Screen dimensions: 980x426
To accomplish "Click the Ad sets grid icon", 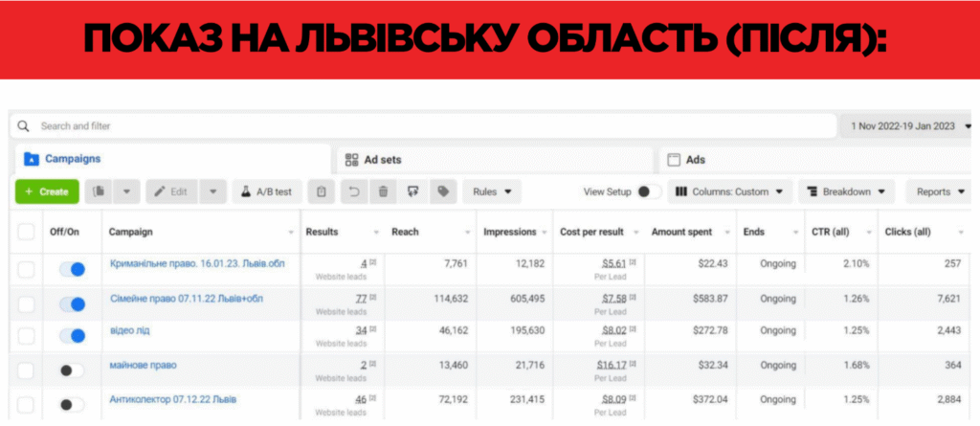I will (352, 160).
